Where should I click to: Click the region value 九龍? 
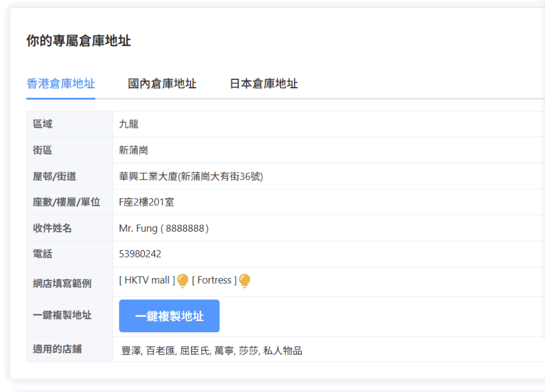pyautogui.click(x=129, y=124)
